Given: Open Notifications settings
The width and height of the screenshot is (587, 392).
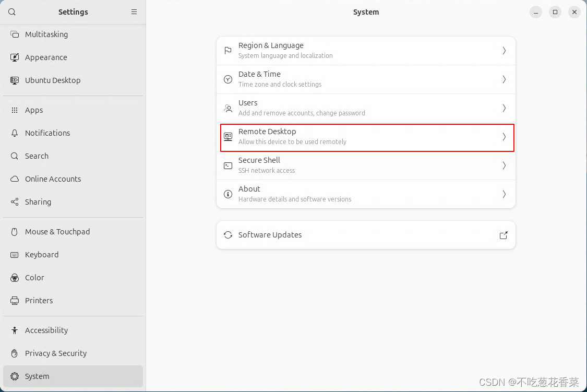Looking at the screenshot, I should coord(73,133).
